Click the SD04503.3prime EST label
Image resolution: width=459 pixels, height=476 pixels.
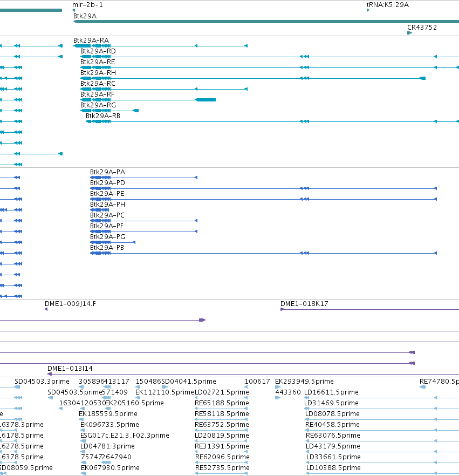coord(42,382)
